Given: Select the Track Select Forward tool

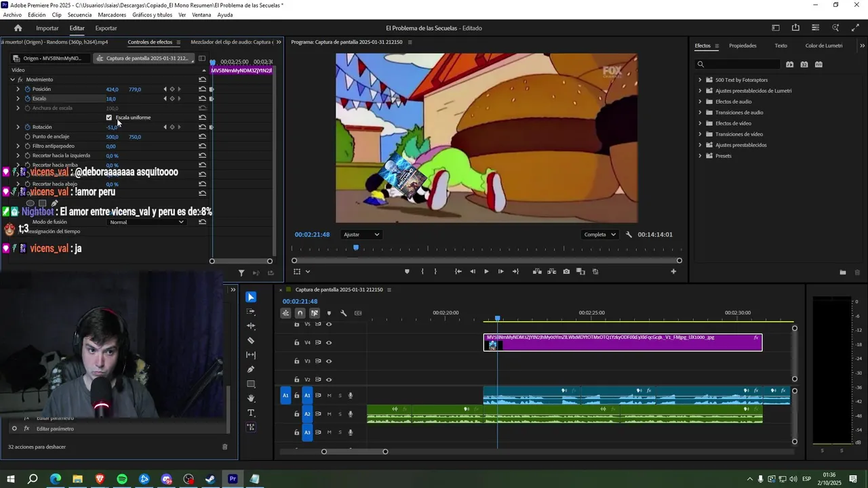Looking at the screenshot, I should point(251,312).
